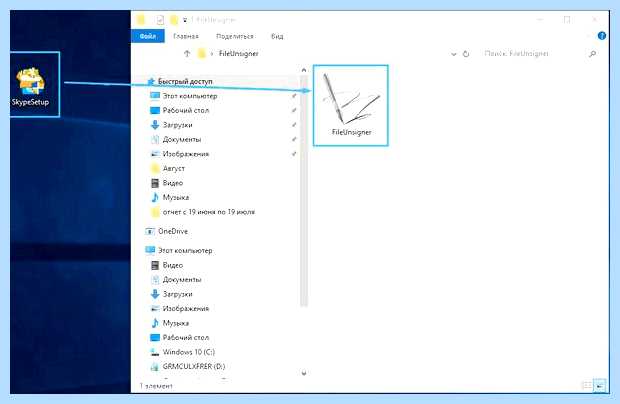Click the magnifier search icon
Screen dimensions: 620x404
pos(592,53)
